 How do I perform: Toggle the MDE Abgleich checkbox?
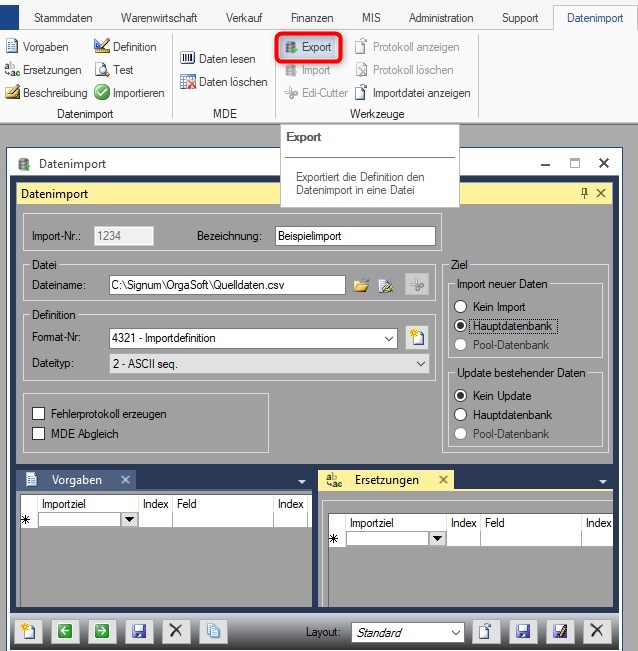(39, 434)
